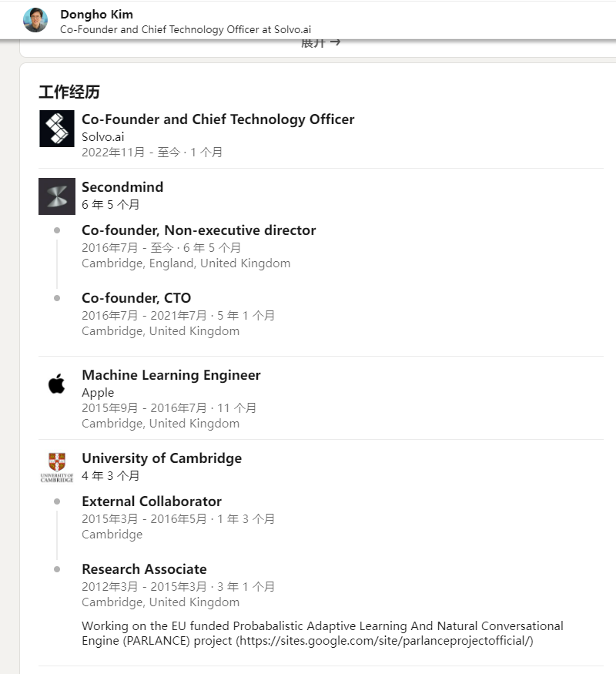Open the Solvo.ai company logo
The image size is (616, 674).
(x=57, y=129)
